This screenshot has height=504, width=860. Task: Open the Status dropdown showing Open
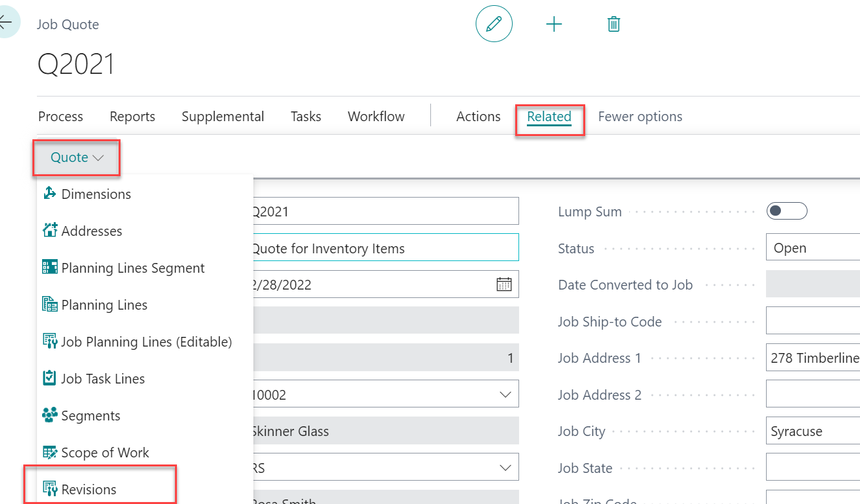[x=813, y=248]
